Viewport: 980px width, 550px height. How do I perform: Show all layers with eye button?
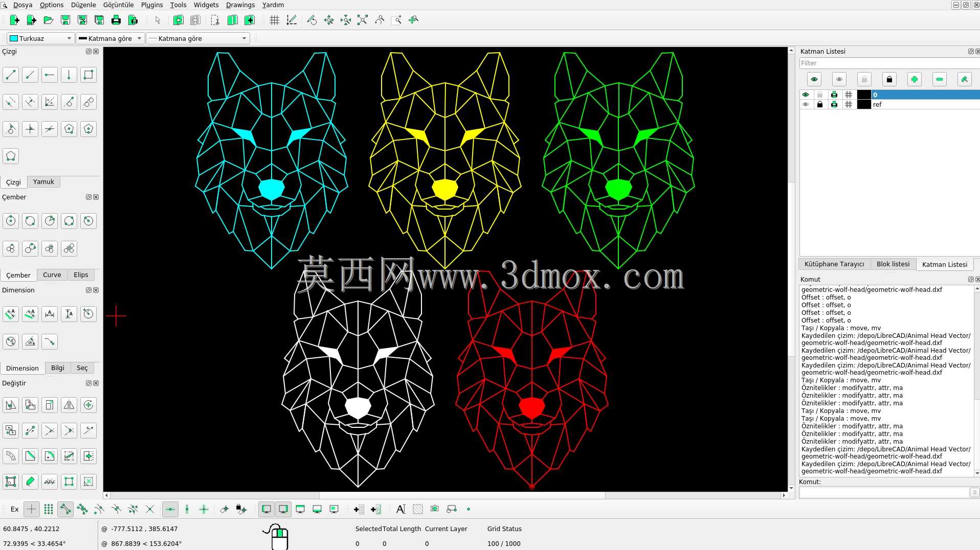coord(814,79)
